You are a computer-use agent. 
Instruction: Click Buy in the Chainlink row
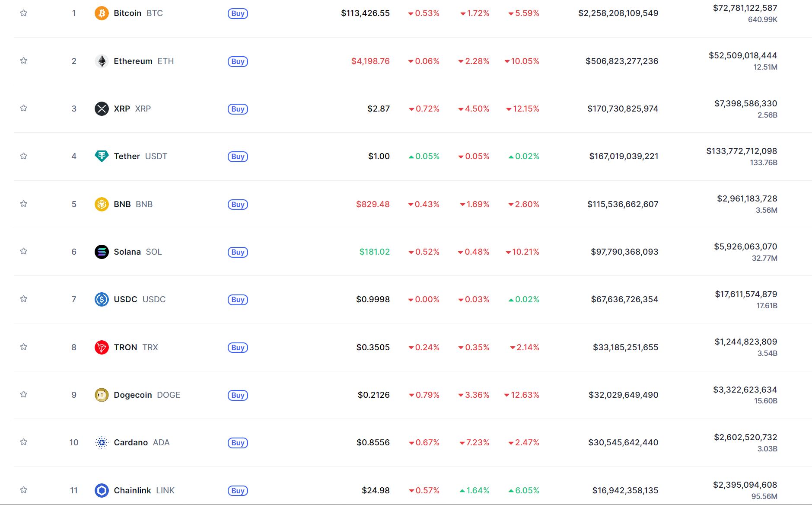238,491
